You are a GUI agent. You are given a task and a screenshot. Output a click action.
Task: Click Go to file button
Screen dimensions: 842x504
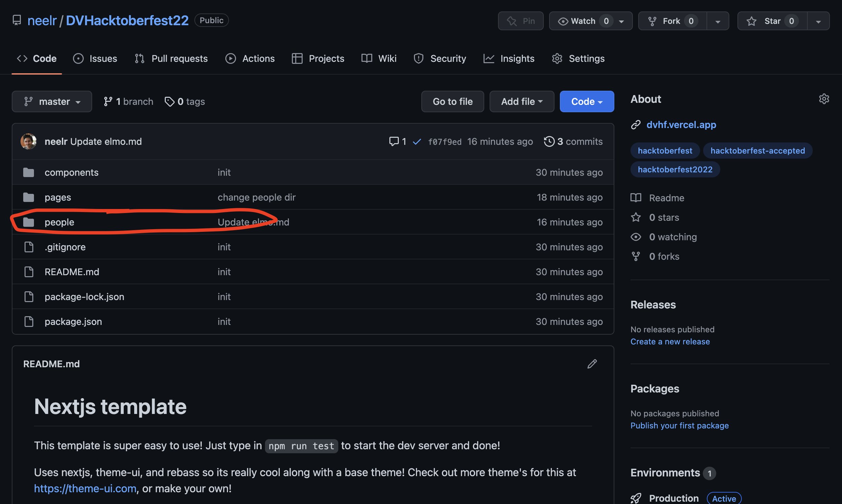click(453, 101)
